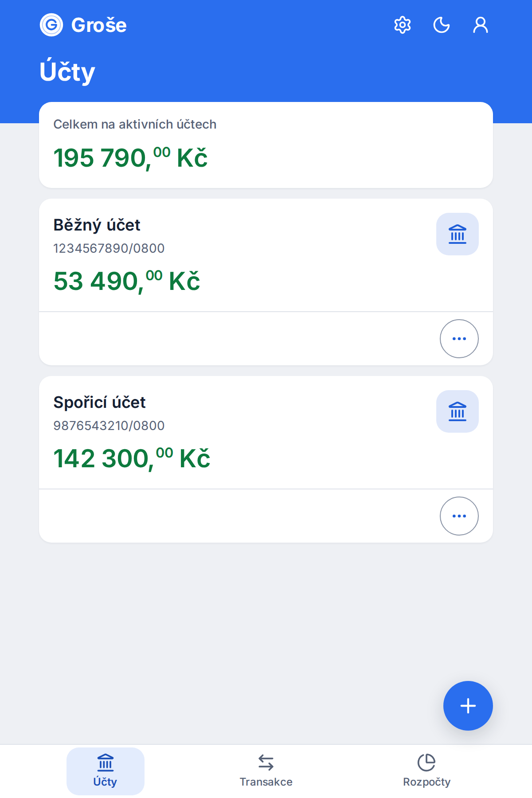Switch to the Rozpočty tab
Viewport: 532px width, 798px height.
(426, 771)
